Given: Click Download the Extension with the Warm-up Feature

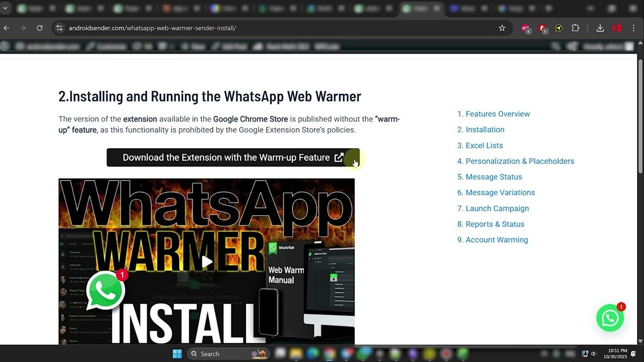Looking at the screenshot, I should (x=233, y=157).
